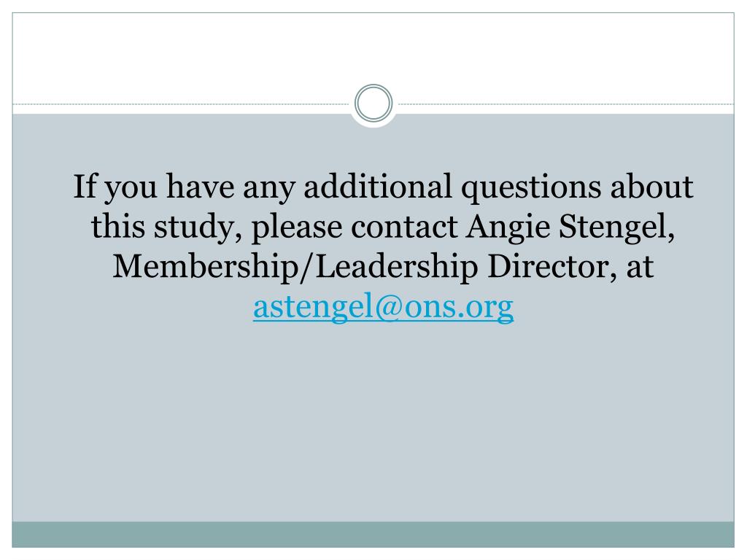This screenshot has width=747, height=560.
Task: Click the phrase please contact
Action: (x=355, y=227)
